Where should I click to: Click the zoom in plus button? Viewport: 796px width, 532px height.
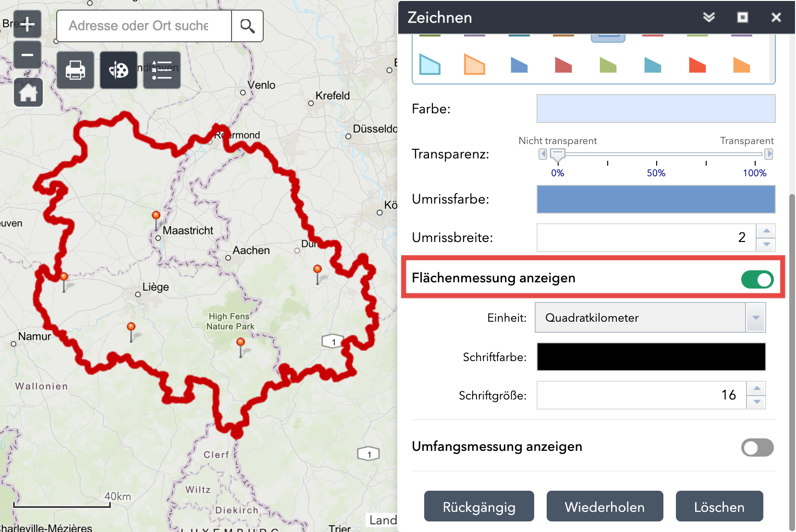(27, 24)
